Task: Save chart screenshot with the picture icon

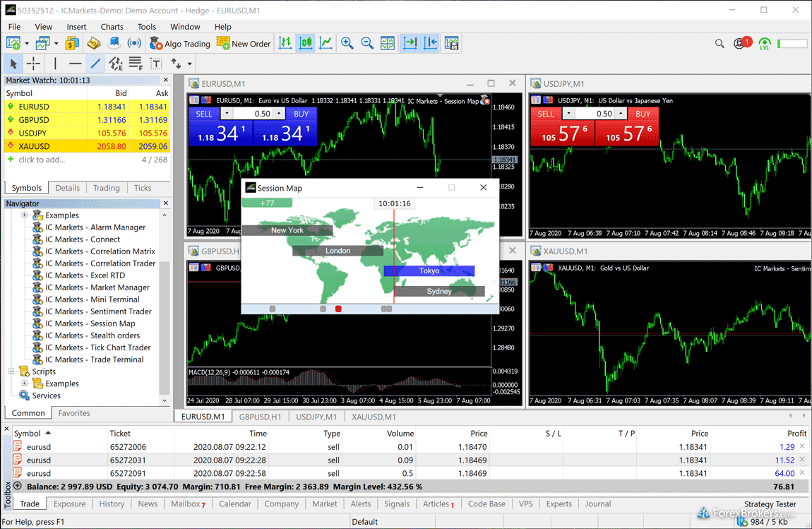Action: pyautogui.click(x=452, y=44)
